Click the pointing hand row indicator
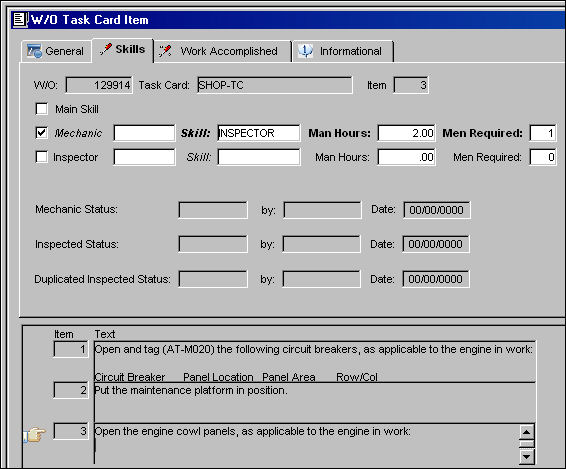 35,434
